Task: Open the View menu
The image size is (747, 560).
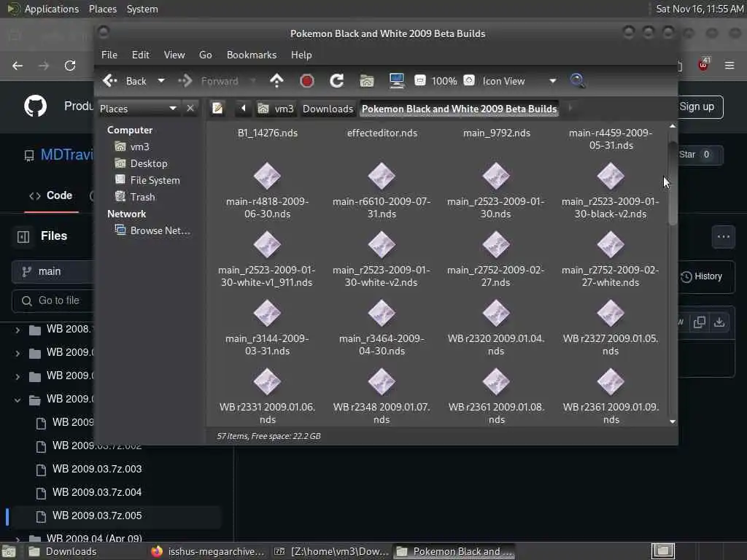Action: click(174, 55)
